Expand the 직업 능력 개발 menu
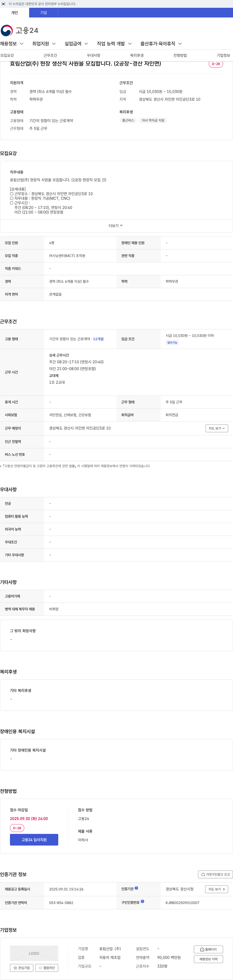This screenshot has width=233, height=980. (114, 44)
